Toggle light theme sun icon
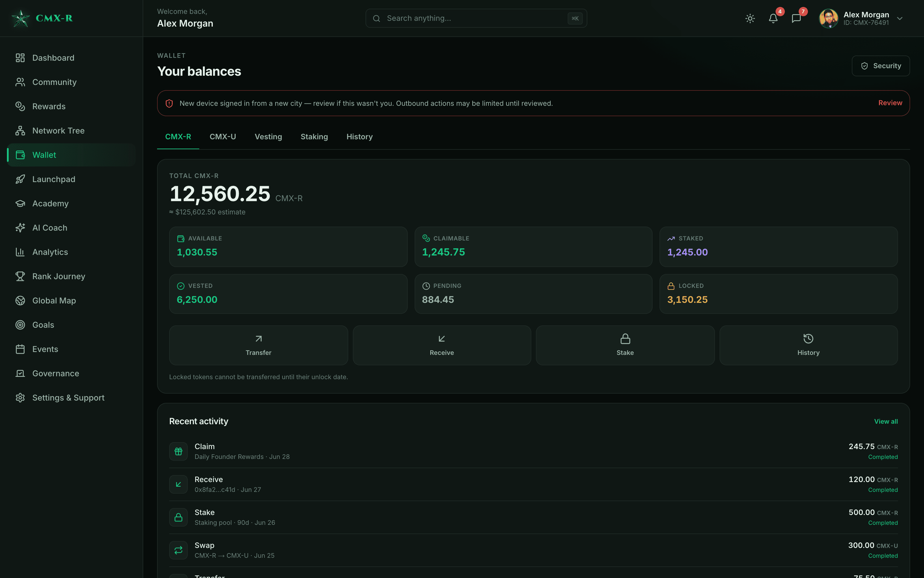The width and height of the screenshot is (924, 578). pyautogui.click(x=750, y=18)
